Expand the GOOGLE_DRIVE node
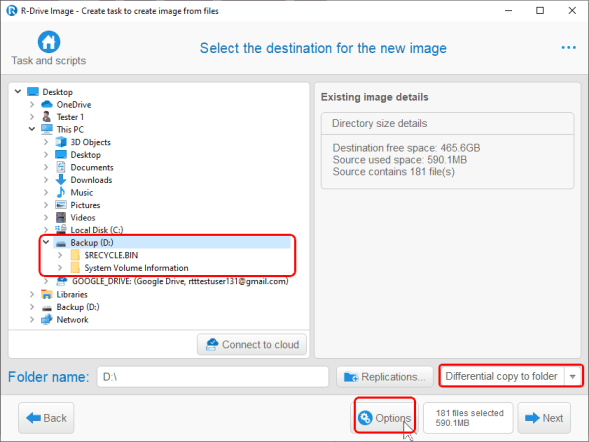Image resolution: width=589 pixels, height=442 pixels. 46,281
